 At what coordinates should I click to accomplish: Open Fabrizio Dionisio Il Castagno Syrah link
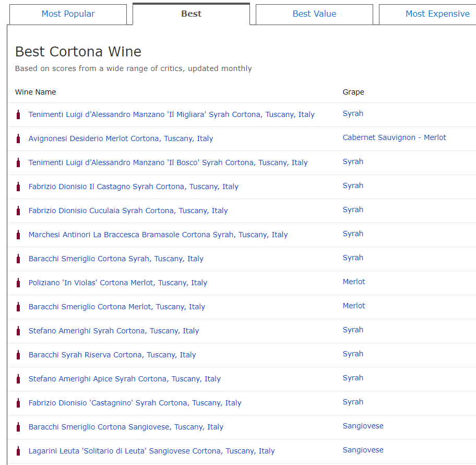click(134, 187)
